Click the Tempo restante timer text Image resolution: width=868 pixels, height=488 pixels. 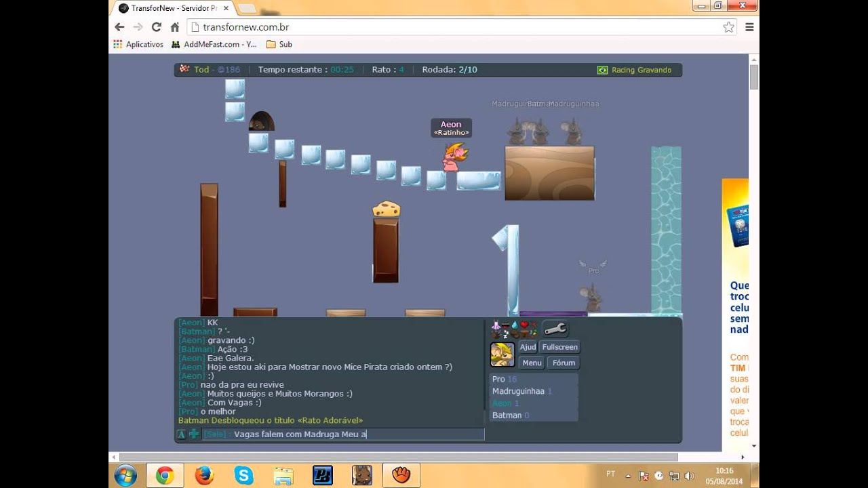coord(306,70)
